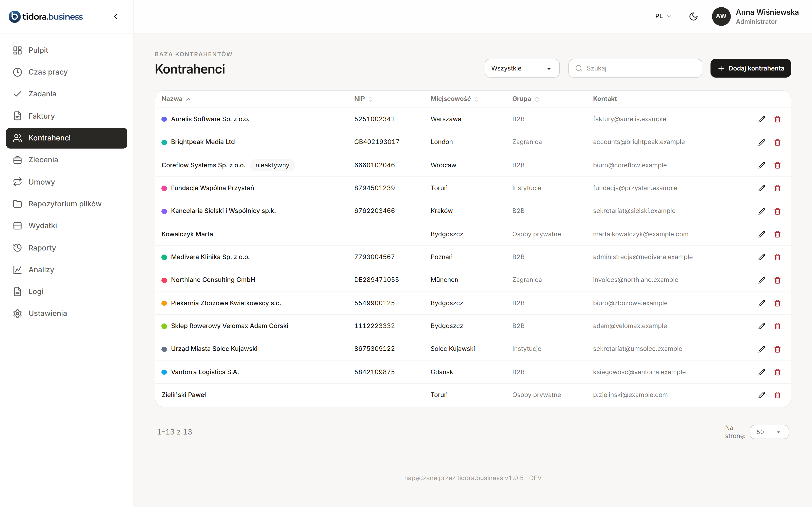Image resolution: width=812 pixels, height=507 pixels.
Task: Open the per-page 50 dropdown
Action: tap(769, 432)
